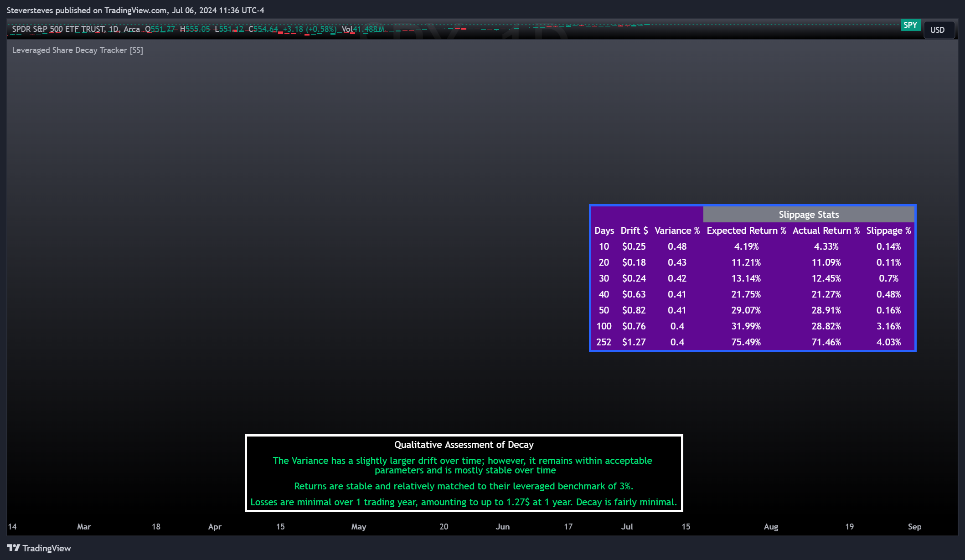The width and height of the screenshot is (965, 560).
Task: Click the 3.16% slippage cell
Action: pos(888,326)
